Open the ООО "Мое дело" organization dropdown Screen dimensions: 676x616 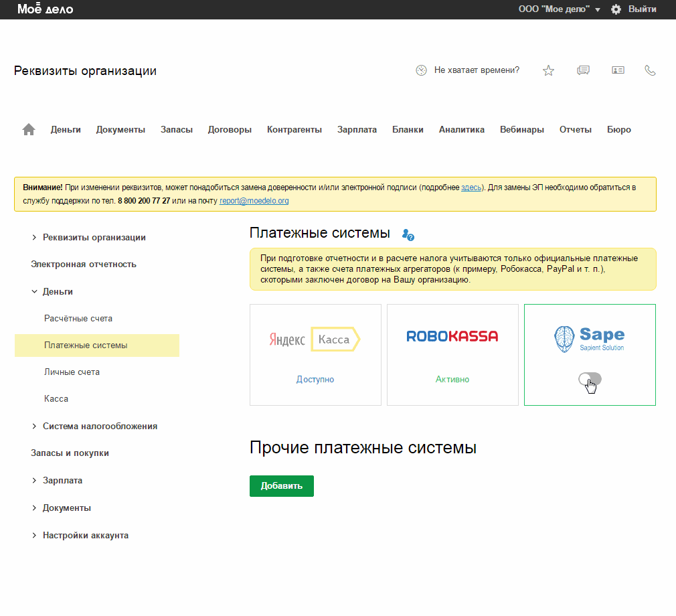pos(559,9)
